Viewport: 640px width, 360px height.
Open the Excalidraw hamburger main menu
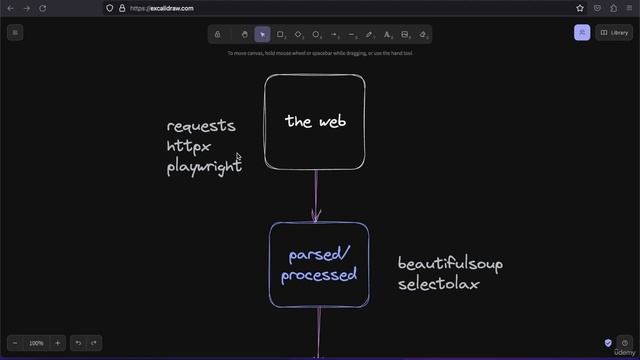15,33
